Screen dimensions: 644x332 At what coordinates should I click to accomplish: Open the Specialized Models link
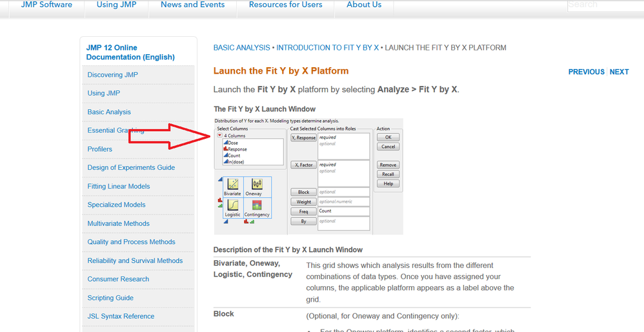116,205
